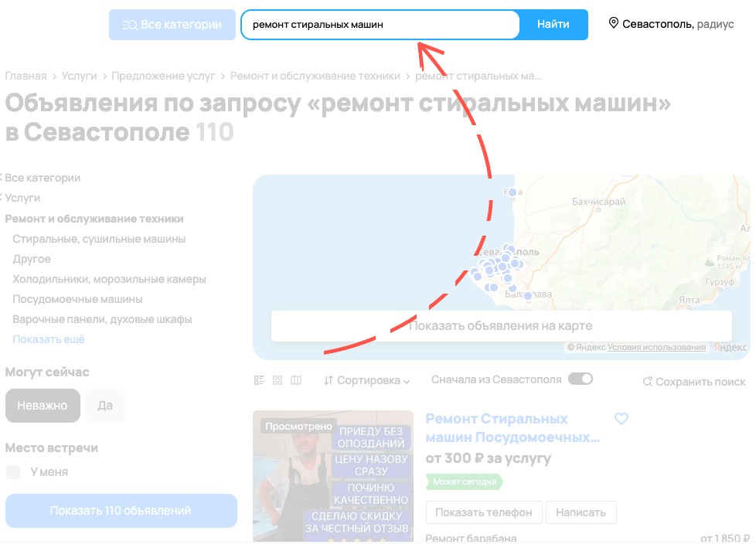Open the Сортировка dropdown
756x544 pixels.
pyautogui.click(x=367, y=381)
